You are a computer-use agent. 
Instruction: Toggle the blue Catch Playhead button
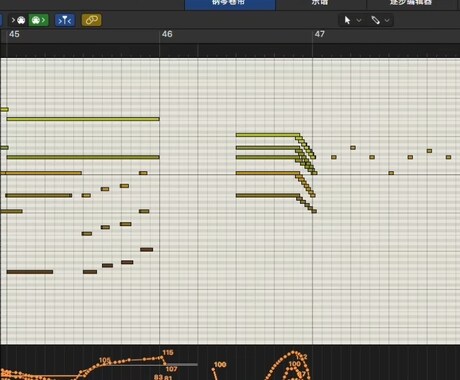click(65, 20)
